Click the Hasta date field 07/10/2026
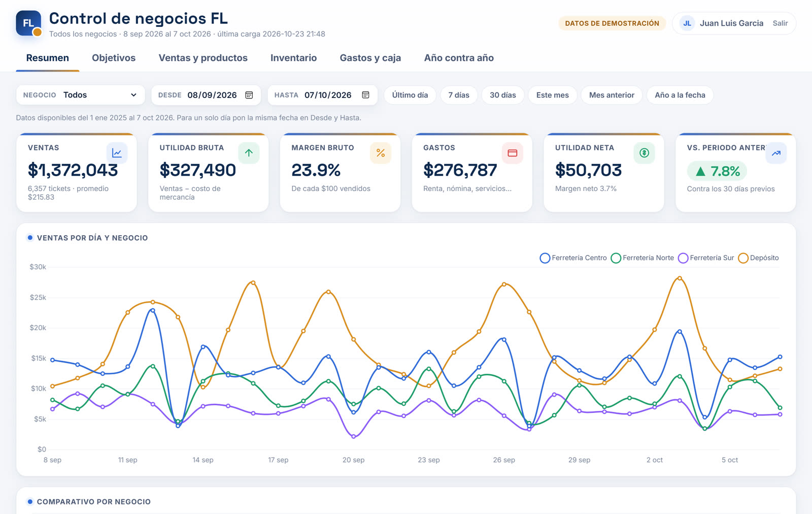 [323, 95]
